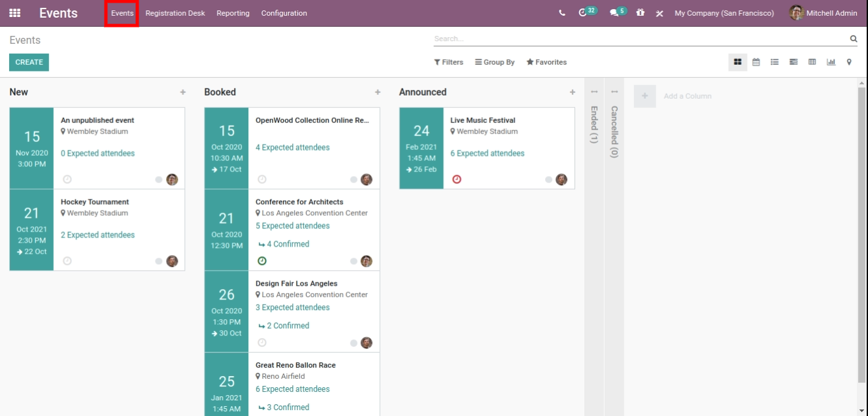The height and width of the screenshot is (416, 868).
Task: Open the Reporting menu
Action: coord(233,13)
